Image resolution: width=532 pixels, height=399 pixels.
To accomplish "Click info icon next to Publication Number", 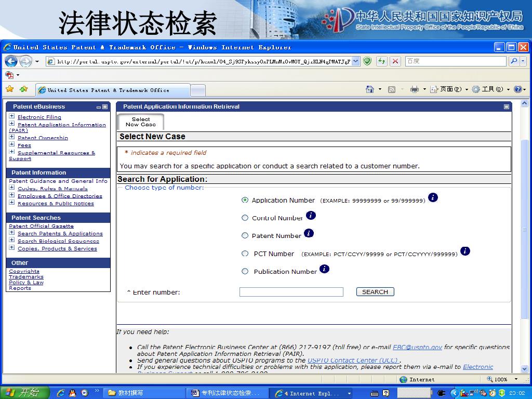I will pos(324,269).
